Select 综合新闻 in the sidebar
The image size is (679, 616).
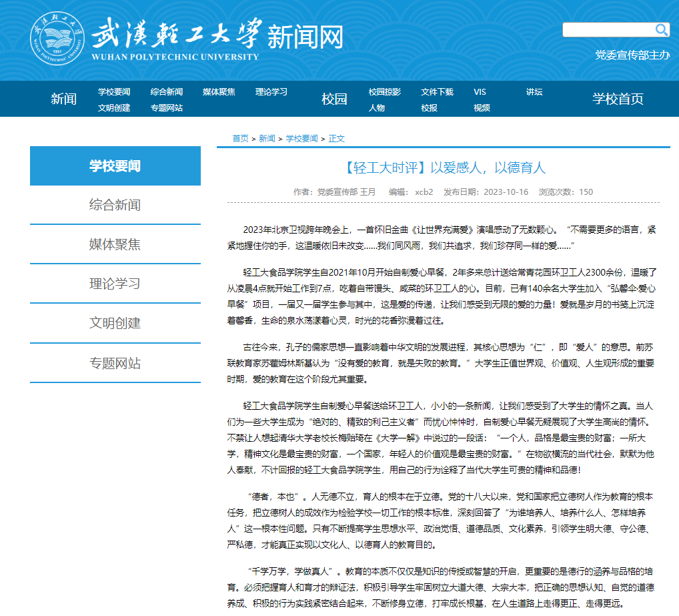tap(115, 205)
